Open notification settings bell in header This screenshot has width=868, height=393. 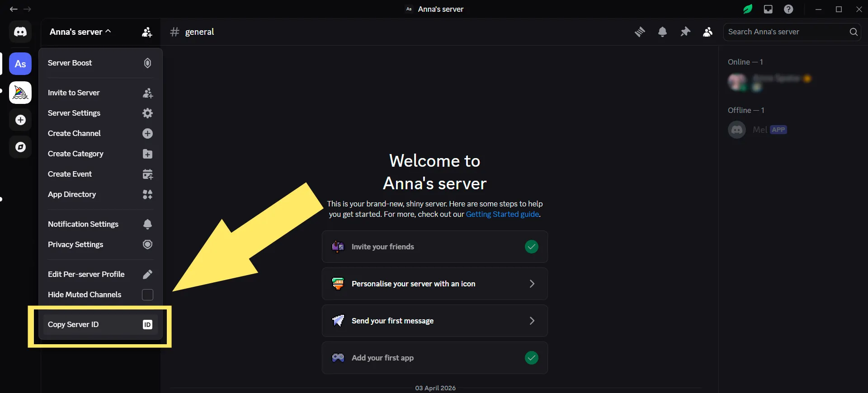(x=662, y=32)
